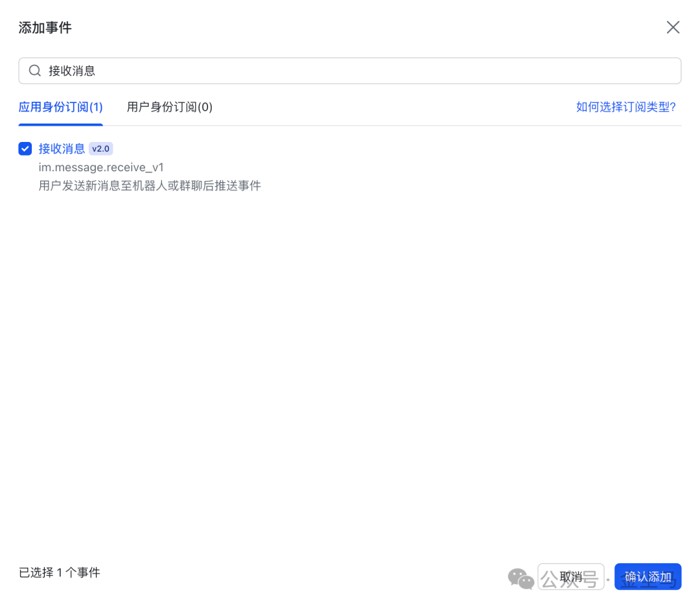
Task: Click the search magnifier icon
Action: [35, 71]
